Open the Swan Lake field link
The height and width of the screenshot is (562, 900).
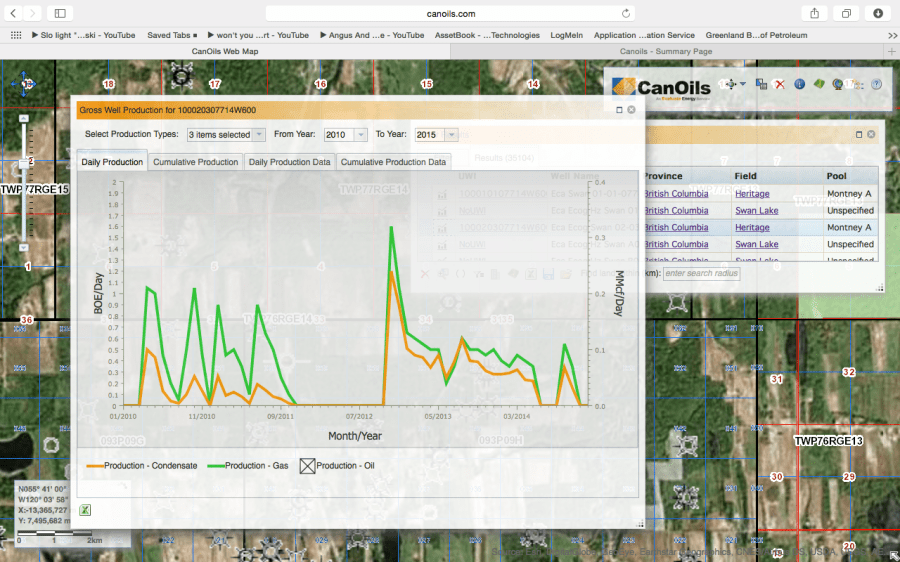756,211
